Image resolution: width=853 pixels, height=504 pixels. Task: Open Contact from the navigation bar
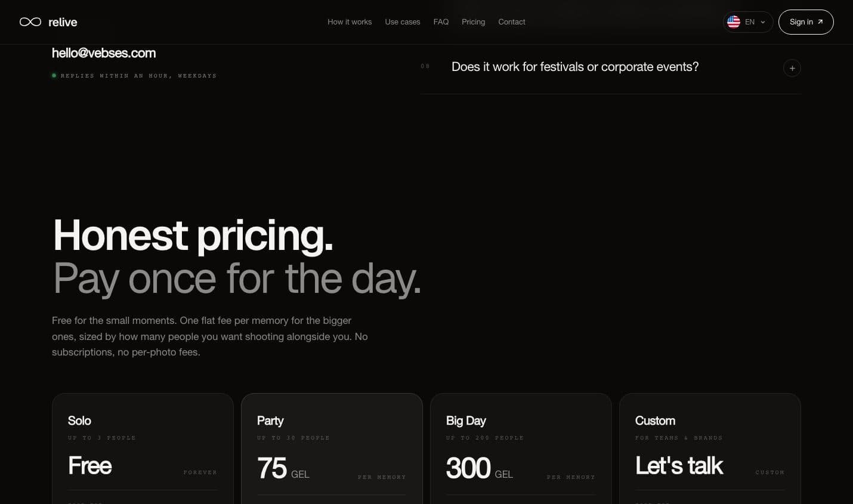point(512,22)
